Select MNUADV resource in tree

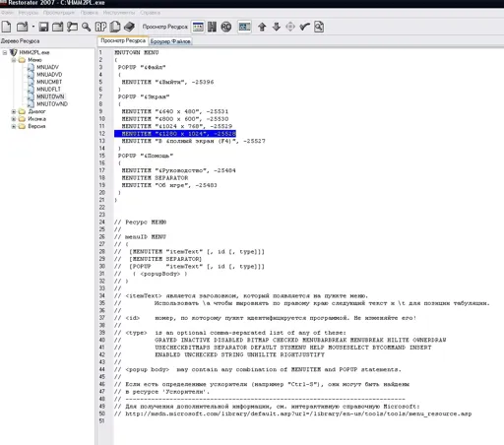47,67
